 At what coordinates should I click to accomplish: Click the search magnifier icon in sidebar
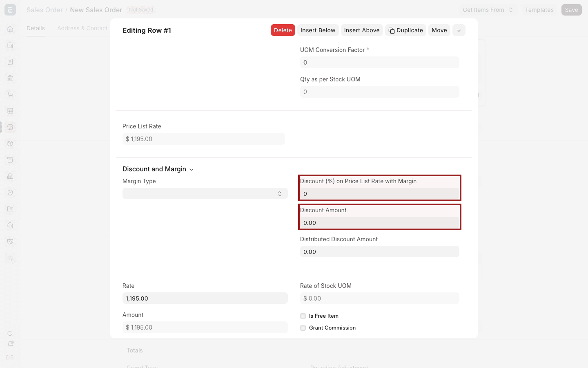tap(10, 334)
